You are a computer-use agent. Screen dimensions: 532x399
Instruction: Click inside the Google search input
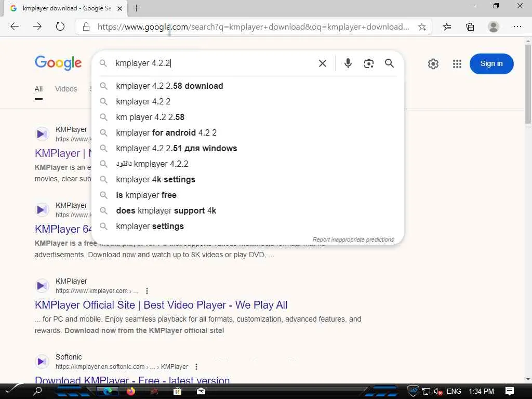point(214,63)
